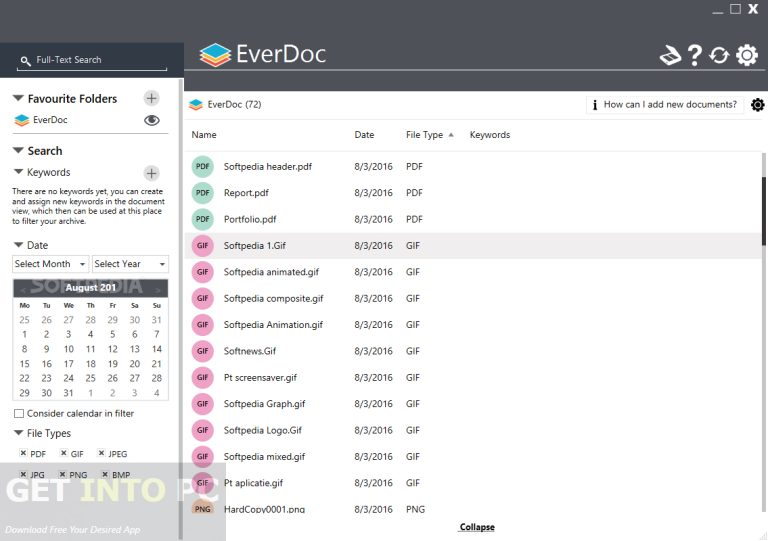This screenshot has height=541, width=768.
Task: Click the scanner icon in the header
Action: pos(670,55)
